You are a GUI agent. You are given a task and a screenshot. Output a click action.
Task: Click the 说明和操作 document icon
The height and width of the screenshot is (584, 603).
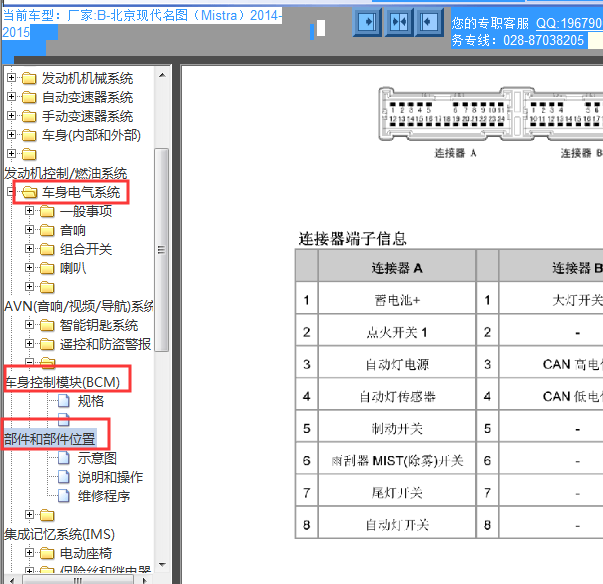[x=64, y=477]
